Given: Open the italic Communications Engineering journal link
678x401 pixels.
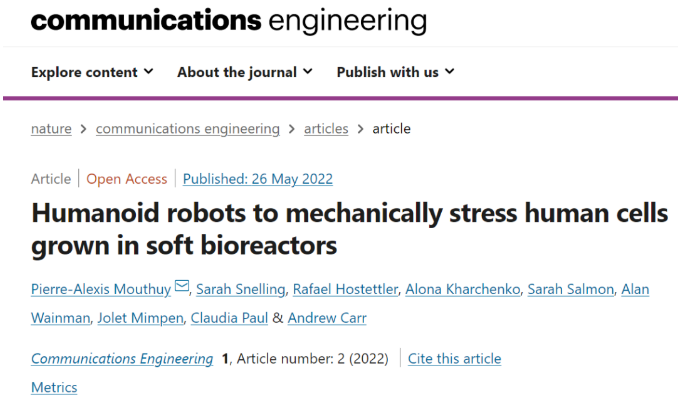Looking at the screenshot, I should click(122, 359).
